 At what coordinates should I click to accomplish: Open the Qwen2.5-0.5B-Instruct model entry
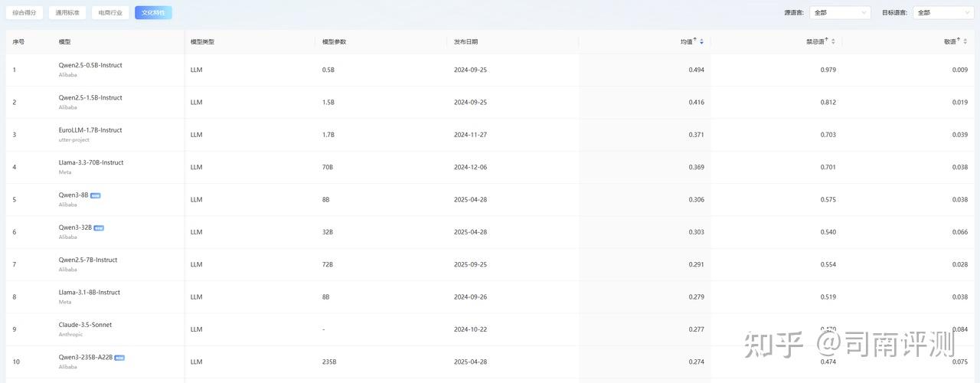(x=90, y=65)
